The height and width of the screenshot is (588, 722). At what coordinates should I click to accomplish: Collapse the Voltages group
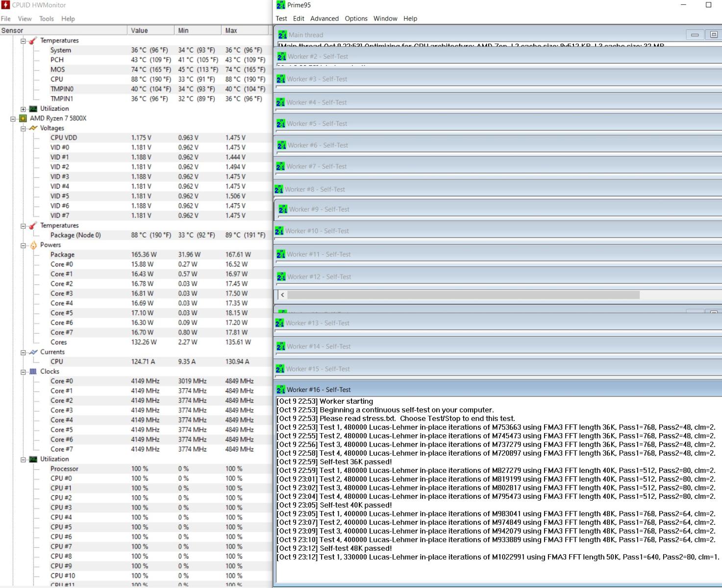click(x=23, y=128)
